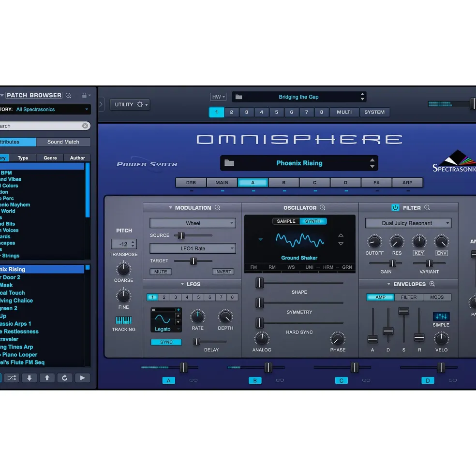476x476 pixels.
Task: Toggle LFO Sync button
Action: click(x=166, y=342)
